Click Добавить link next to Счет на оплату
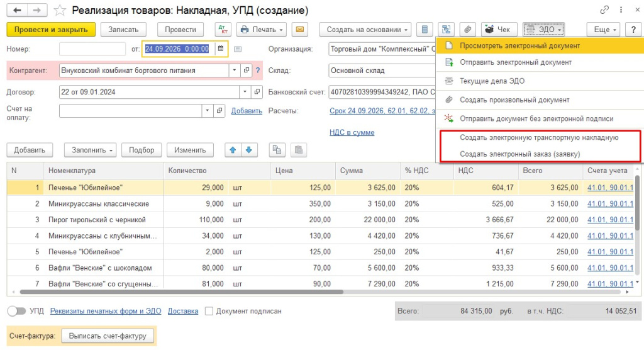The height and width of the screenshot is (350, 644). [247, 111]
